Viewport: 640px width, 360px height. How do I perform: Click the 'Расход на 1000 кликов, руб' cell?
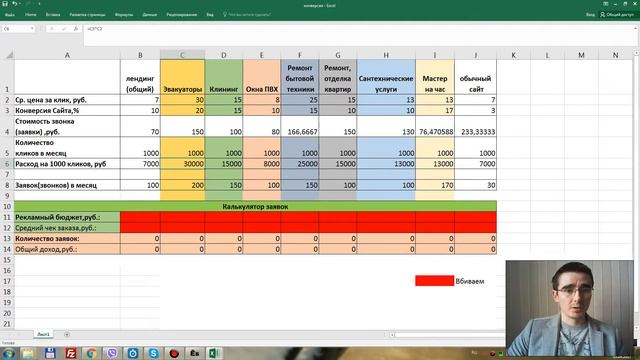[x=67, y=164]
